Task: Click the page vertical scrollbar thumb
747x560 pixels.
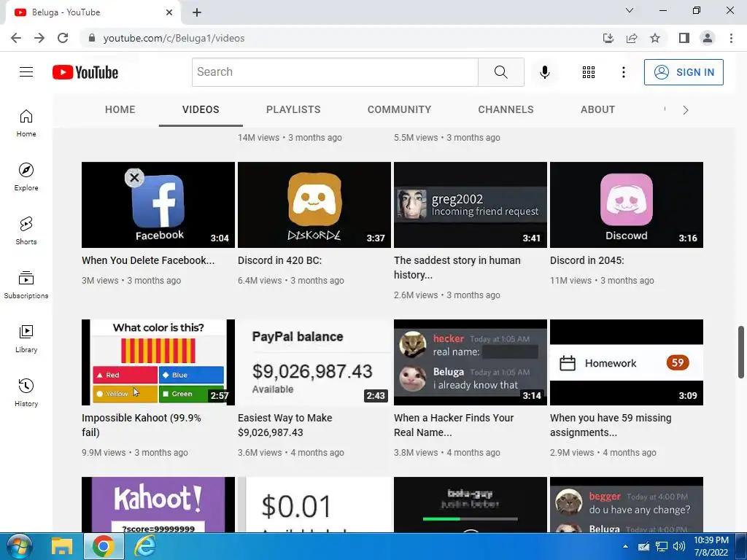Action: [741, 352]
